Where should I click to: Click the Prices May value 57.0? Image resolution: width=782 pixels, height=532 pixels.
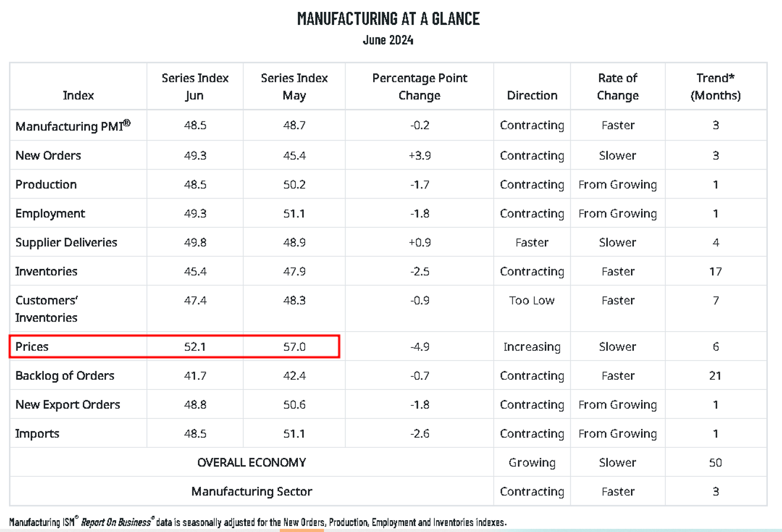click(x=294, y=347)
